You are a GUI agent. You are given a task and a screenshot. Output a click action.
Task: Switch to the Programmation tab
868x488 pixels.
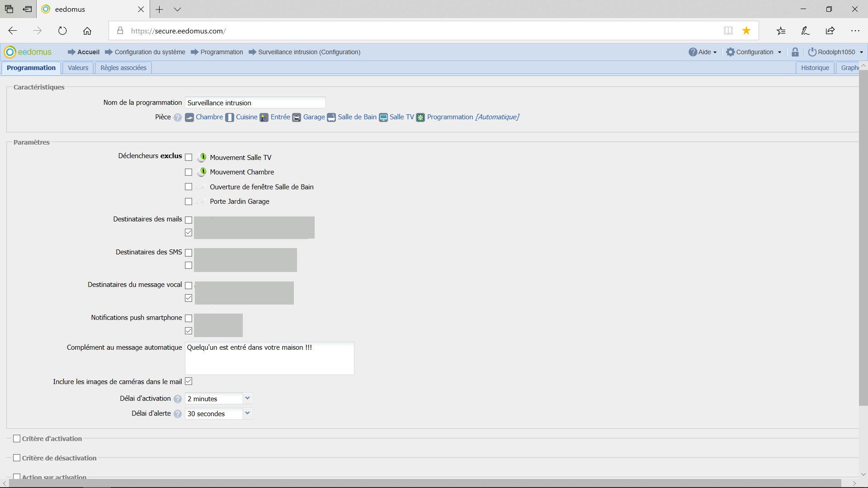pos(31,68)
